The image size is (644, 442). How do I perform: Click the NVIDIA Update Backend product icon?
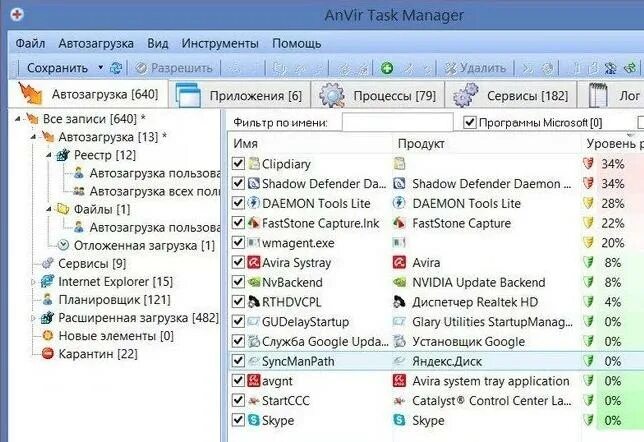click(399, 282)
